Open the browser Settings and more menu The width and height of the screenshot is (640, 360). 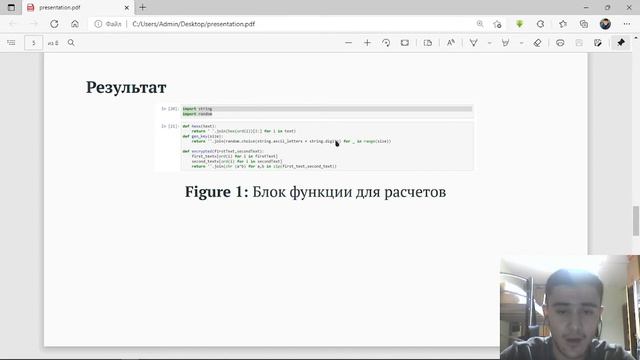click(627, 24)
